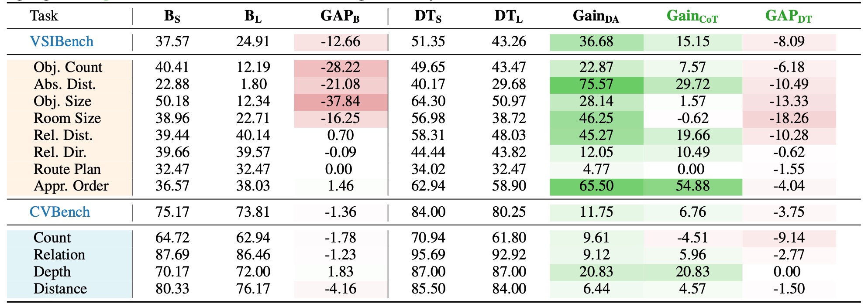Select the GAP B column header
Screen dimensions: 868x307
click(340, 17)
